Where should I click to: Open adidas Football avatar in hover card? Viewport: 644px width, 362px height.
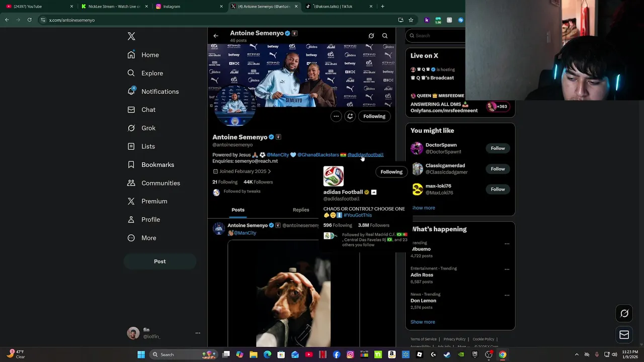(x=334, y=176)
